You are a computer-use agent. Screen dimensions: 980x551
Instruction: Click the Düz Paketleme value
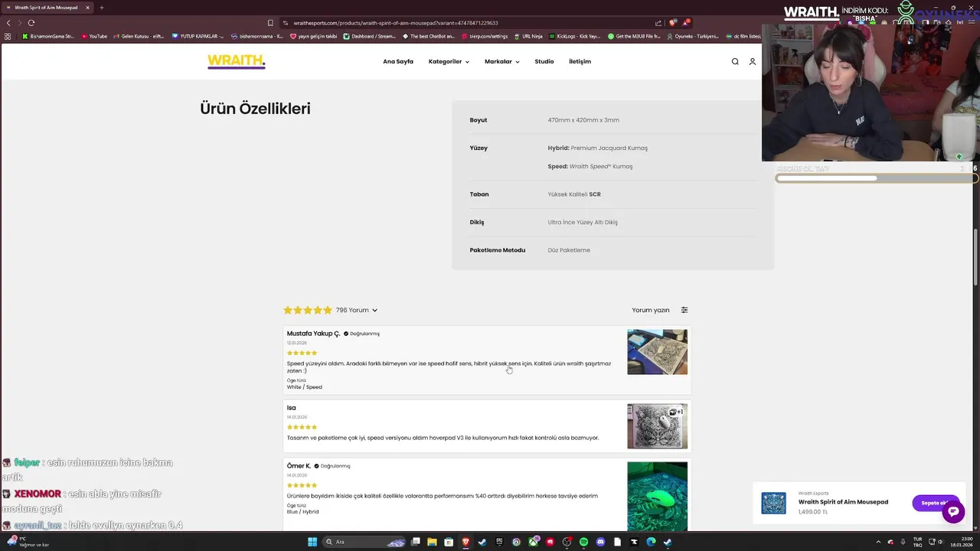569,250
